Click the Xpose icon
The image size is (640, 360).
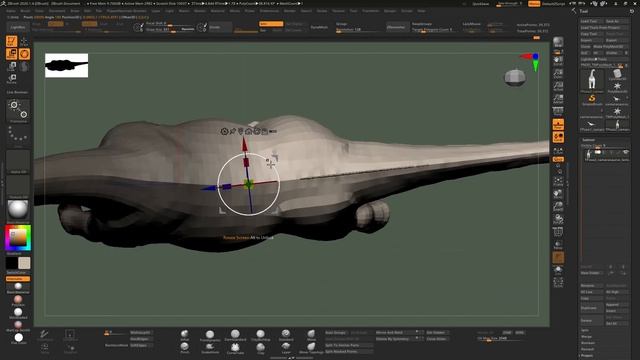(x=558, y=282)
